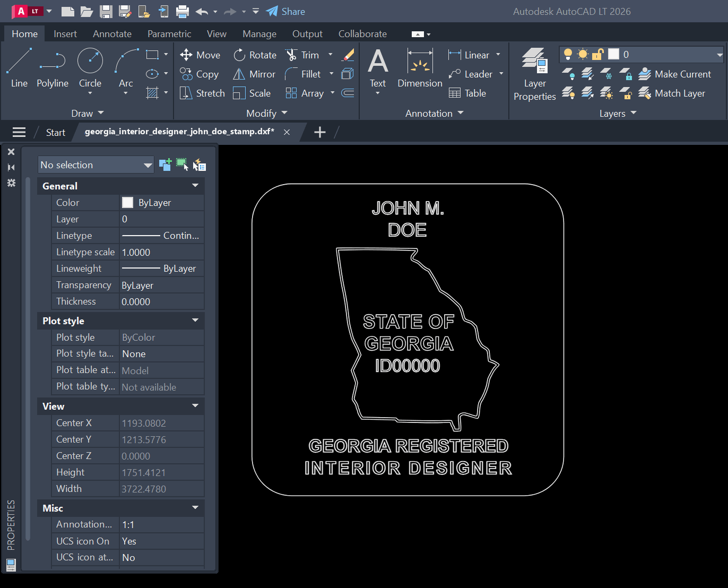The image size is (728, 588).
Task: Select the Line drawing tool
Action: click(x=19, y=67)
